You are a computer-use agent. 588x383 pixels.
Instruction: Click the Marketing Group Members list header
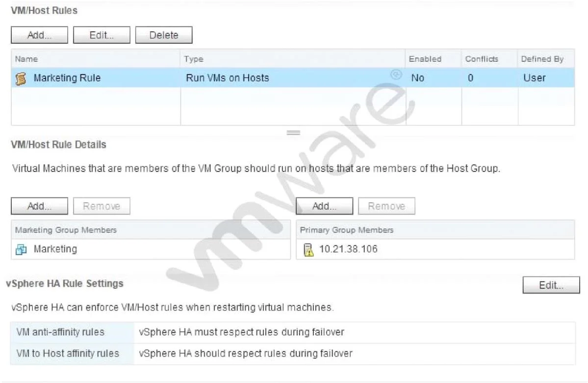[151, 230]
